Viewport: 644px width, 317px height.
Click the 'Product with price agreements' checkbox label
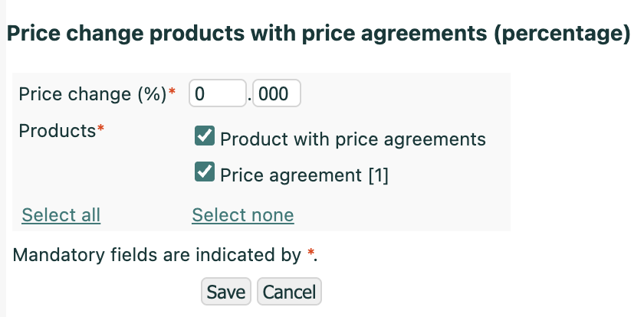[353, 139]
